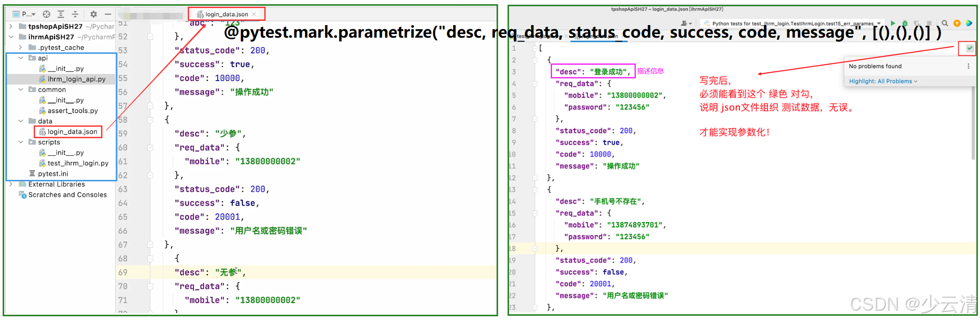Click line "desc": "无参" at line 69
Viewport: 980px width, 321px height.
pyautogui.click(x=210, y=272)
